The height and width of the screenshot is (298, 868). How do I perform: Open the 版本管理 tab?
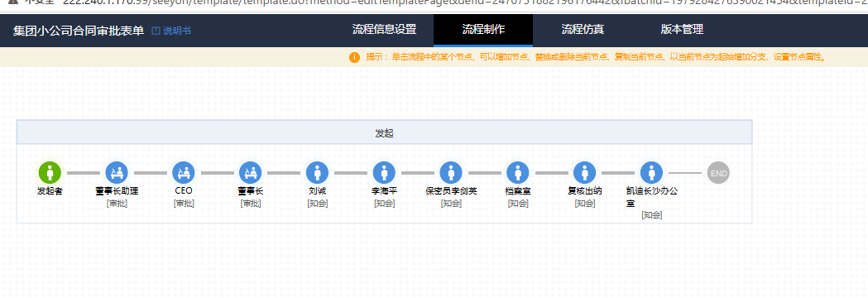click(x=682, y=30)
